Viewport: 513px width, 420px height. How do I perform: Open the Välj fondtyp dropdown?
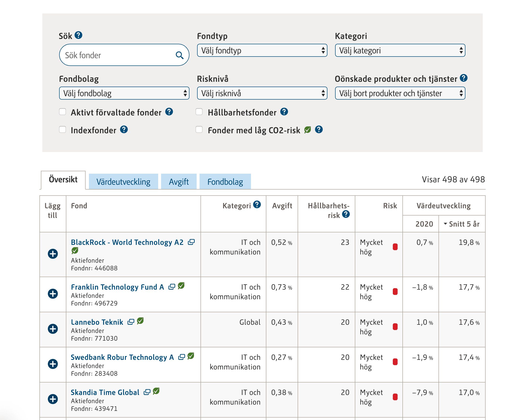click(x=262, y=50)
